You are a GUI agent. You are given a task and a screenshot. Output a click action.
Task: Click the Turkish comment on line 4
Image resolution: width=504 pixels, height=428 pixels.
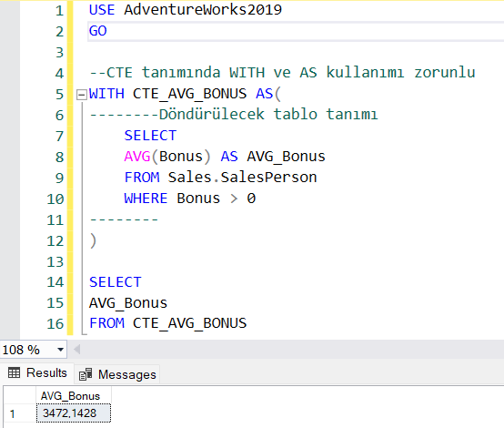pyautogui.click(x=282, y=73)
